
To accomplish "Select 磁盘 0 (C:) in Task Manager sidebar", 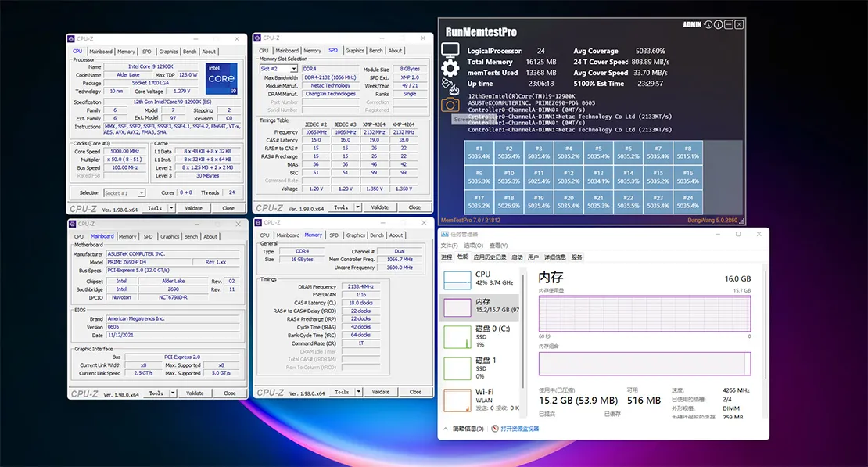I will [x=479, y=337].
